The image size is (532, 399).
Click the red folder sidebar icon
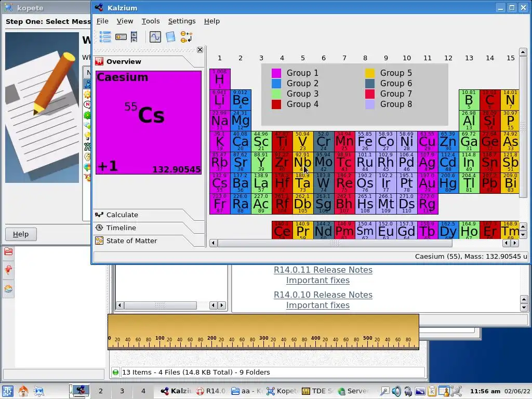point(8,251)
